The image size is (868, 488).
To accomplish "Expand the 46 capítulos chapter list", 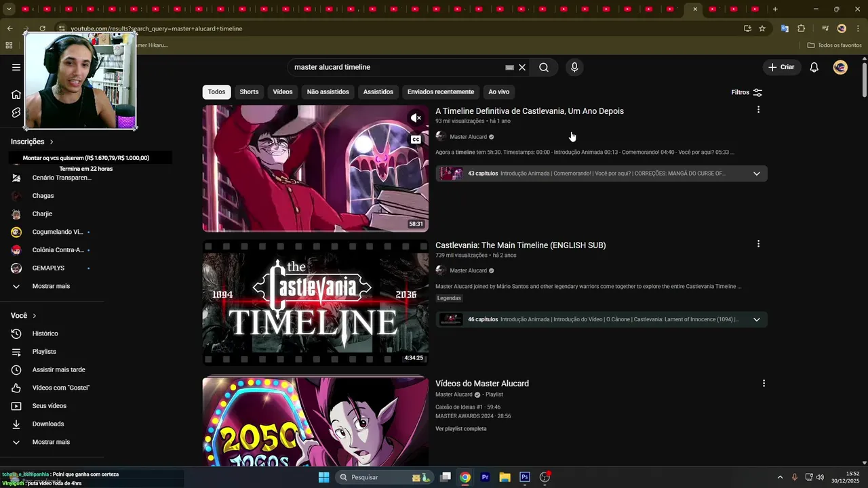I will [x=756, y=319].
